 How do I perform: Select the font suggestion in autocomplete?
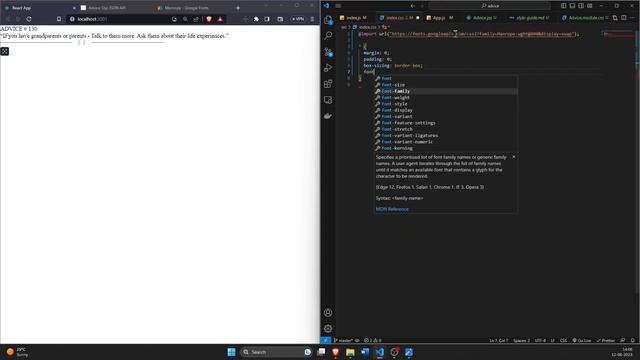[446, 78]
